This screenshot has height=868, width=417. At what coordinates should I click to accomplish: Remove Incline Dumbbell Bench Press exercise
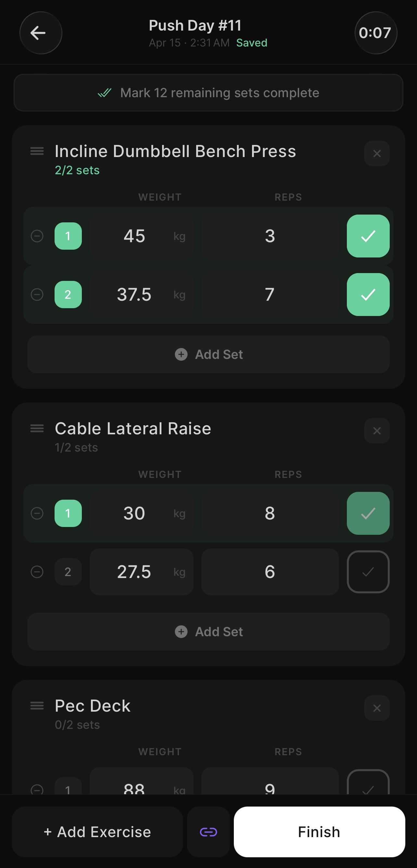tap(377, 154)
